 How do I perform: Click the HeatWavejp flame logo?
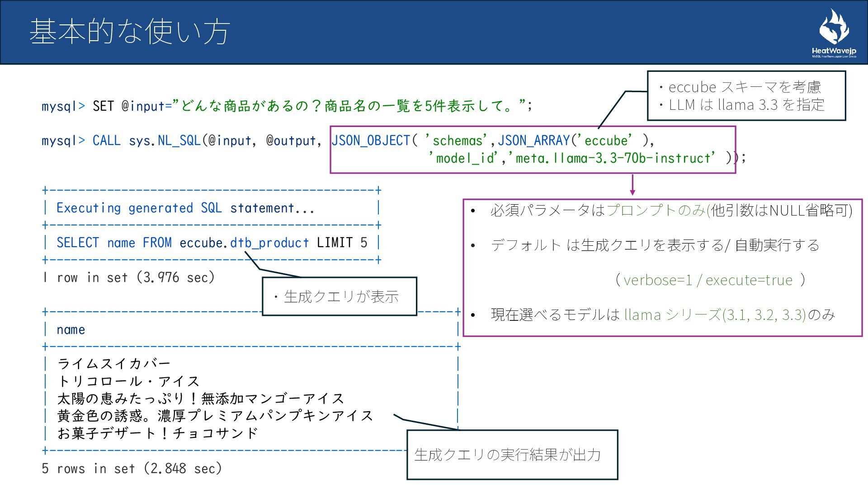pos(834,28)
